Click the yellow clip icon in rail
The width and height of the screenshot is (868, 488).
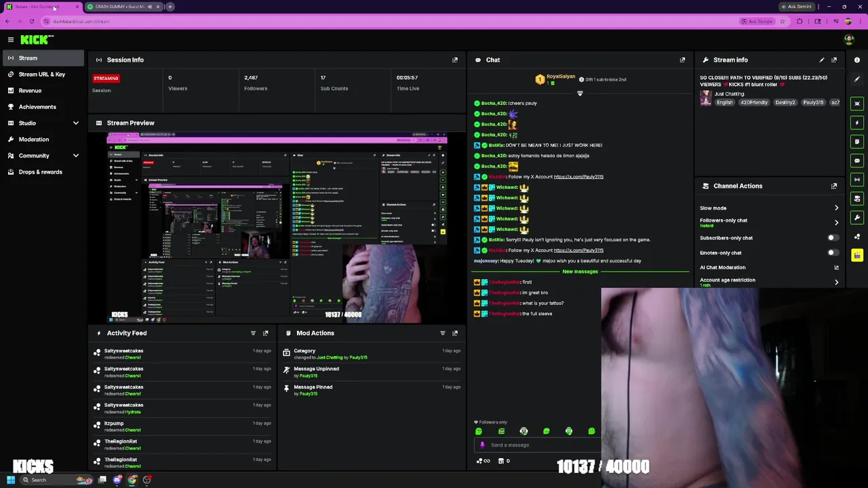857,256
